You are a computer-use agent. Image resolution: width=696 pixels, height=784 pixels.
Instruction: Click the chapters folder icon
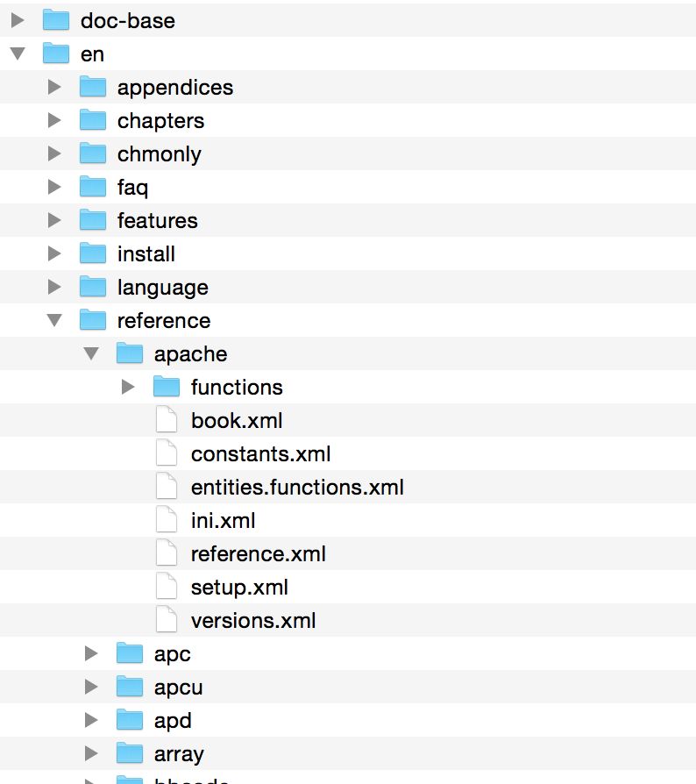click(x=93, y=120)
